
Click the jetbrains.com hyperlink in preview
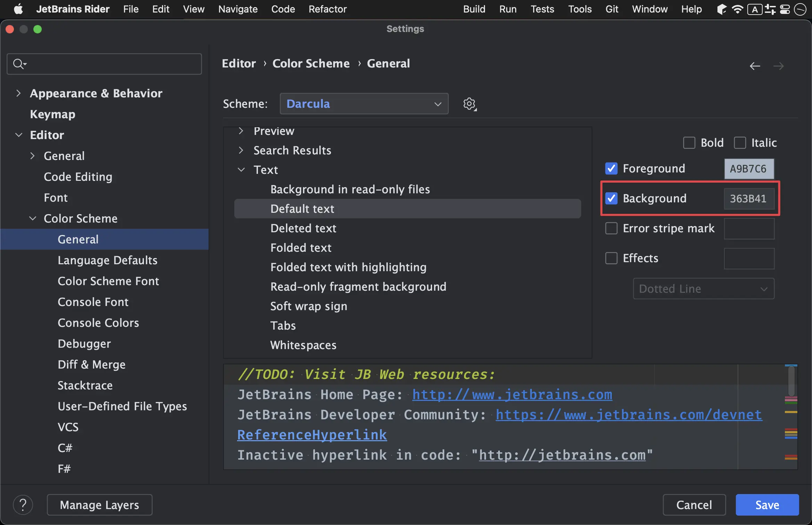pyautogui.click(x=512, y=395)
